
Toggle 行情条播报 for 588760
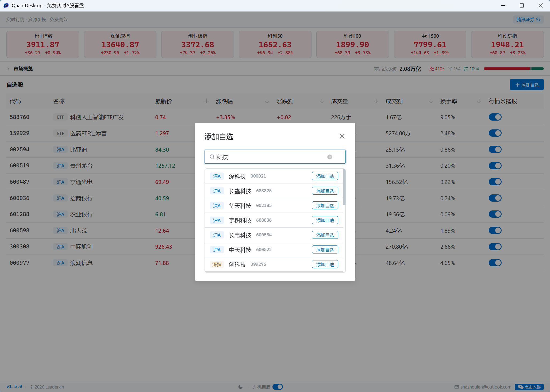point(495,117)
